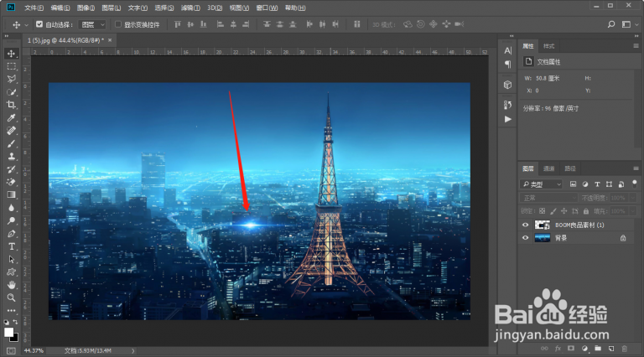Toggle the lock all padlock icon
The width and height of the screenshot is (644, 357).
tap(586, 211)
